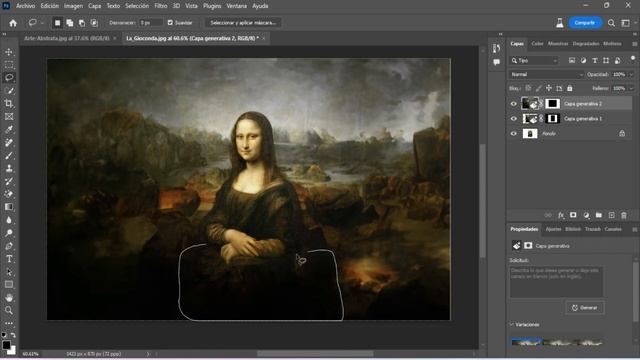
Task: Click Seleccionar y aplicar máscara button
Action: coord(243,23)
